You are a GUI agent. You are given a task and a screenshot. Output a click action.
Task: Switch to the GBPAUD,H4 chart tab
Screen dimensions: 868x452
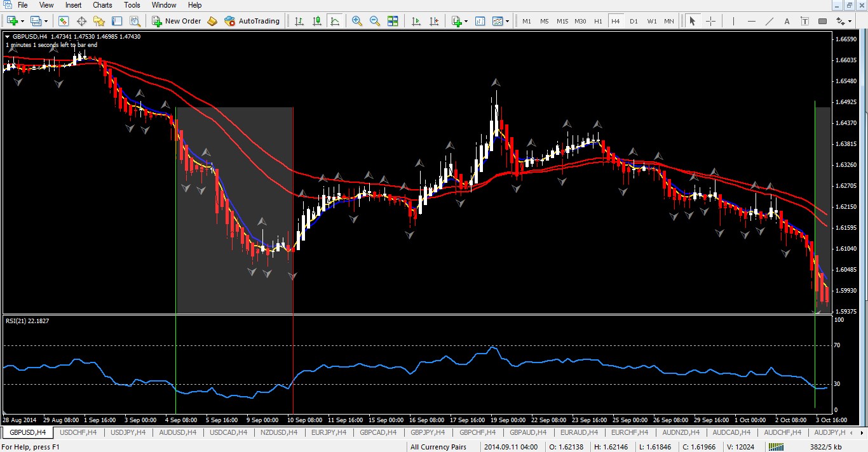pyautogui.click(x=529, y=432)
